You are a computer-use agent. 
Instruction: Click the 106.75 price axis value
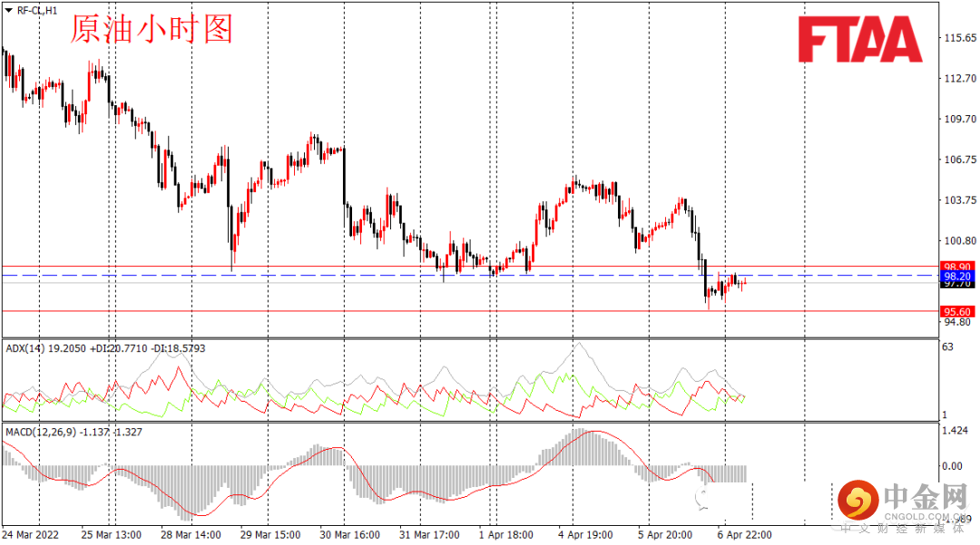point(960,160)
